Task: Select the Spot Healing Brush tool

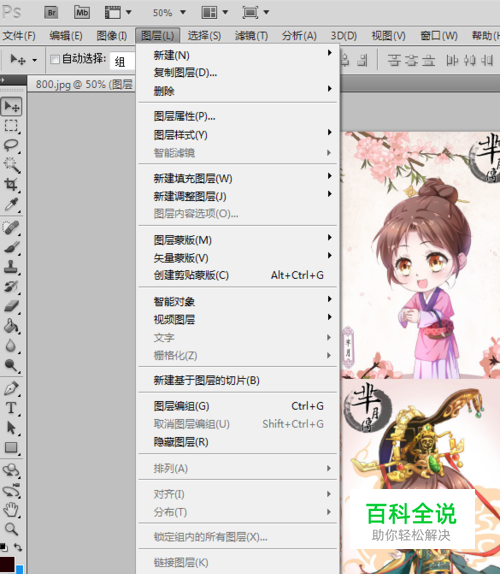Action: [x=11, y=228]
